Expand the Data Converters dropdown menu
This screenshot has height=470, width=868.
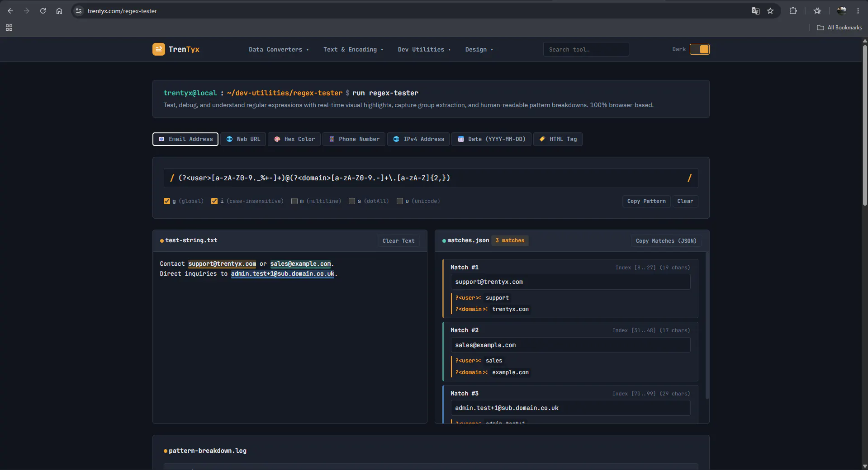[x=279, y=49]
